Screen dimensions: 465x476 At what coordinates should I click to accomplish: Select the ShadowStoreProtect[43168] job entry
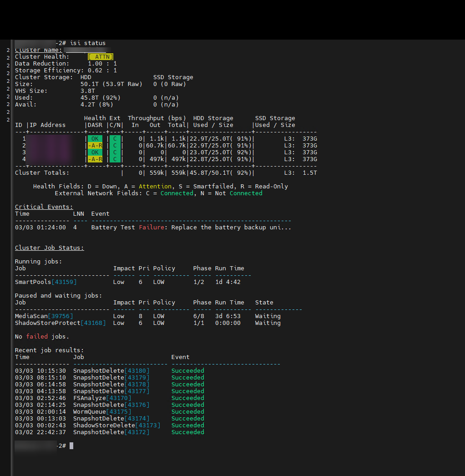60,323
